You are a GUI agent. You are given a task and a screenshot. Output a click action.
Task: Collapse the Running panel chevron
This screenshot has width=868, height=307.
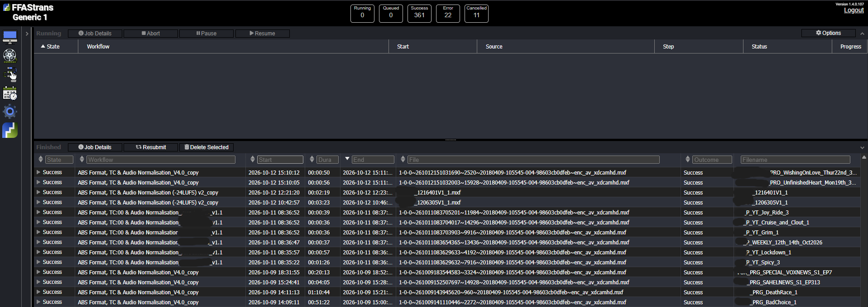(x=862, y=34)
